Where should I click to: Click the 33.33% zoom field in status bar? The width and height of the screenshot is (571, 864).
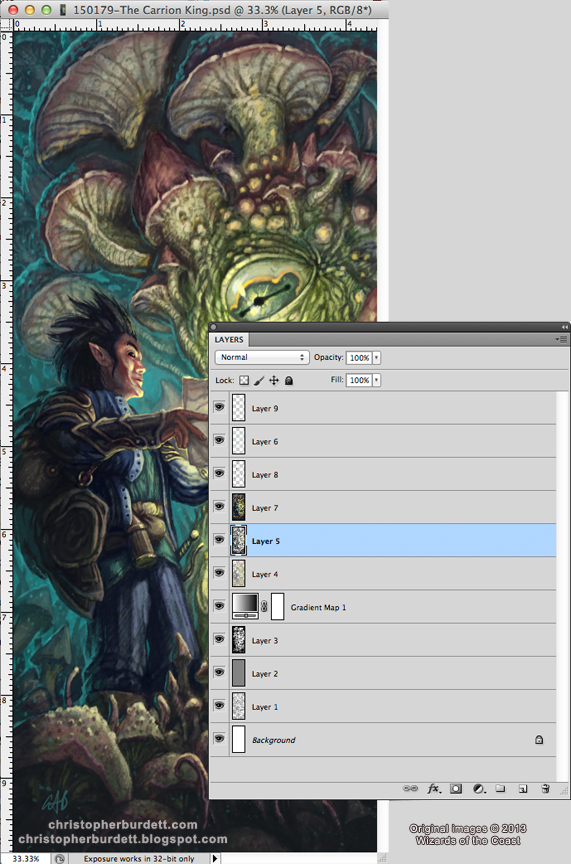click(x=26, y=858)
